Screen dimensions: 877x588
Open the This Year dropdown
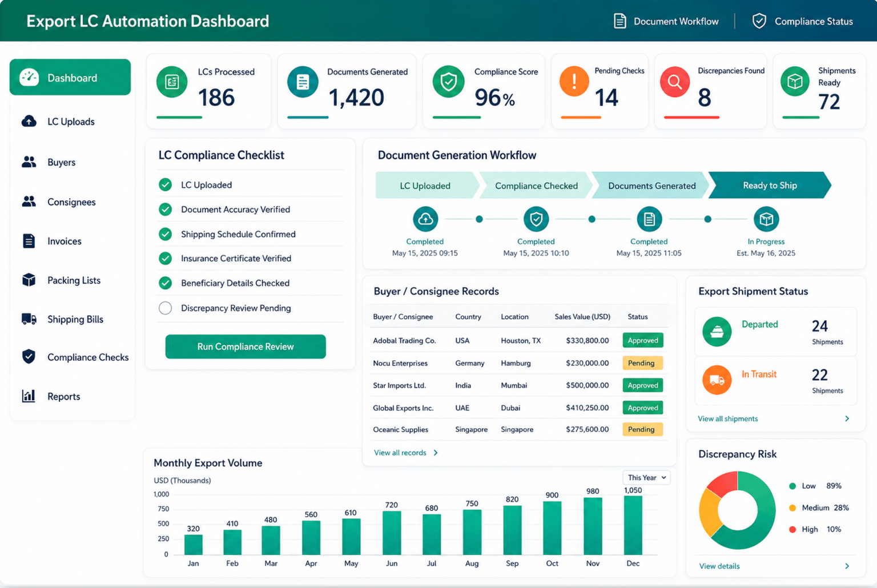click(646, 477)
